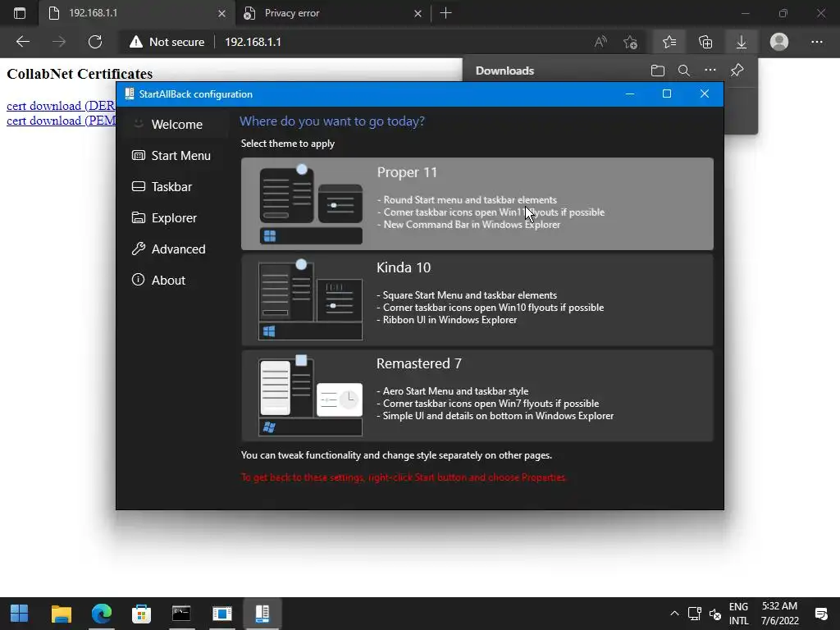This screenshot has width=840, height=630.
Task: Open the Favorites panel in Edge
Action: click(669, 42)
